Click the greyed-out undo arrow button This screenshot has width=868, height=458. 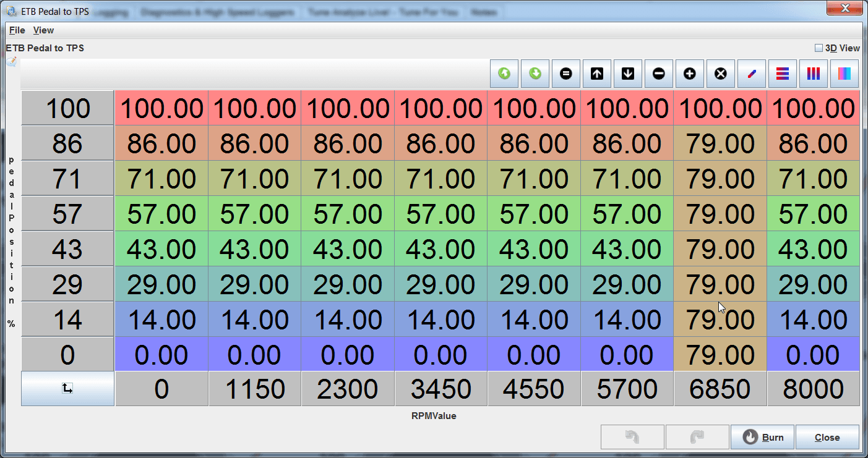[x=632, y=437]
